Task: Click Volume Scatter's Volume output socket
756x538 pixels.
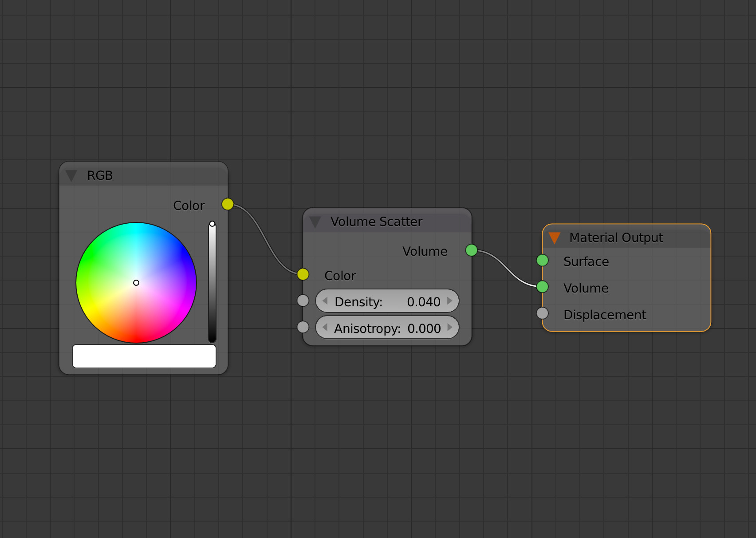Action: pos(472,250)
